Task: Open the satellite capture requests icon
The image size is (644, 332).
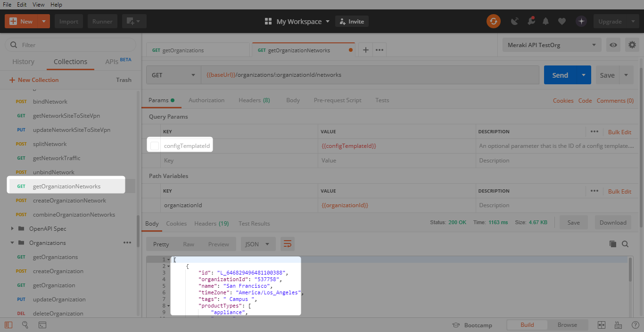Action: [x=515, y=21]
